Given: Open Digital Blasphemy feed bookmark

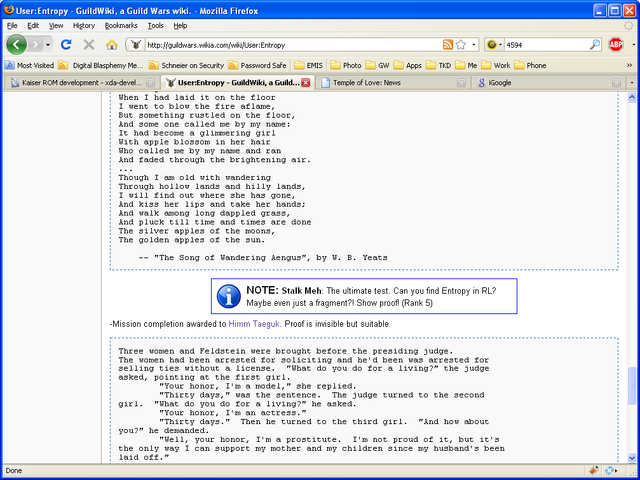Looking at the screenshot, I should (101, 65).
